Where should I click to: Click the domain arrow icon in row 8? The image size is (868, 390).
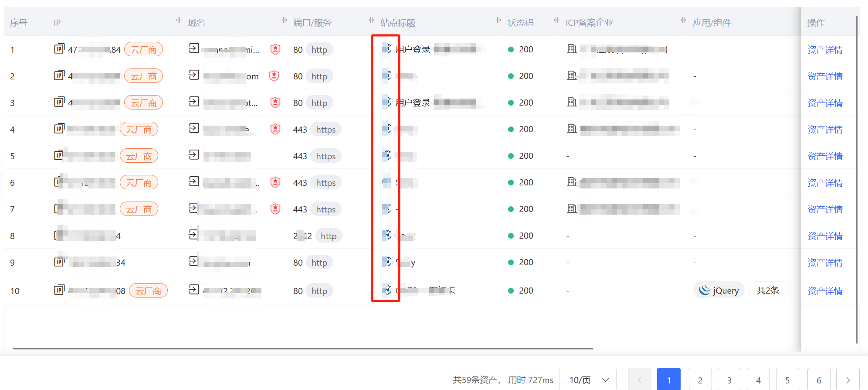coord(194,234)
